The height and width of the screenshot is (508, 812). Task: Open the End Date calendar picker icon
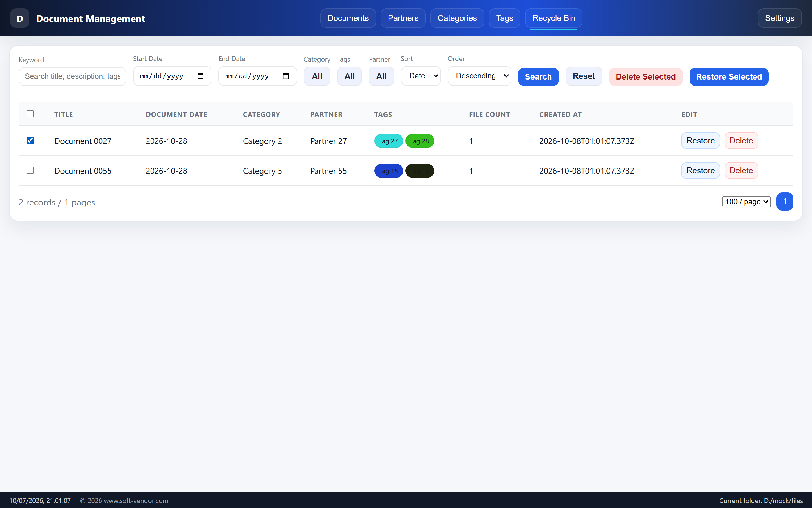286,76
